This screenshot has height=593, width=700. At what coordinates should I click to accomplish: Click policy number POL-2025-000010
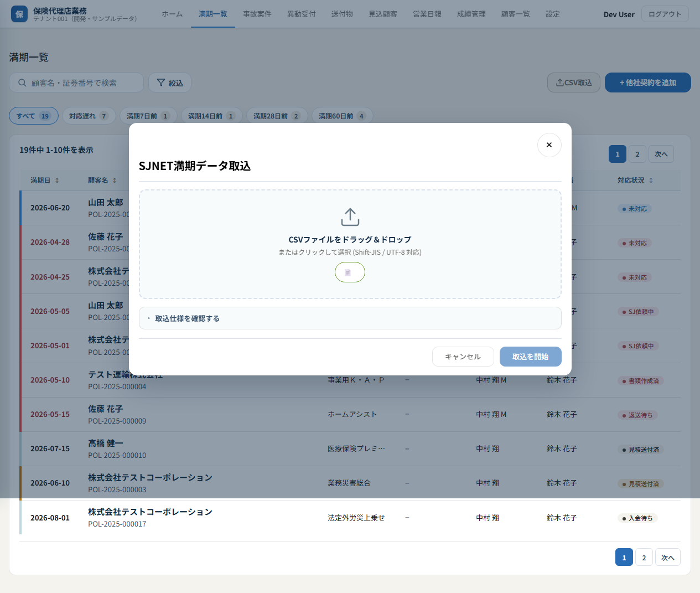[x=117, y=455]
